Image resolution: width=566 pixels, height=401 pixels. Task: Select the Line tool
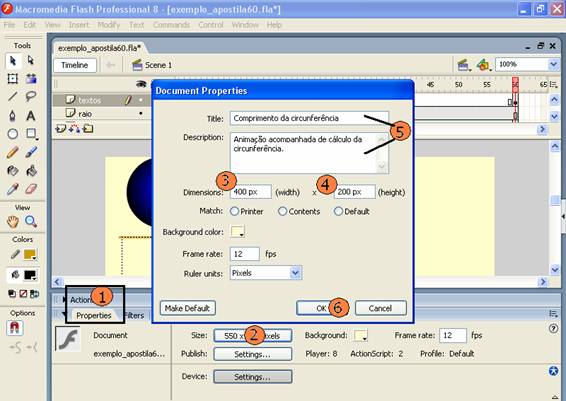[13, 96]
